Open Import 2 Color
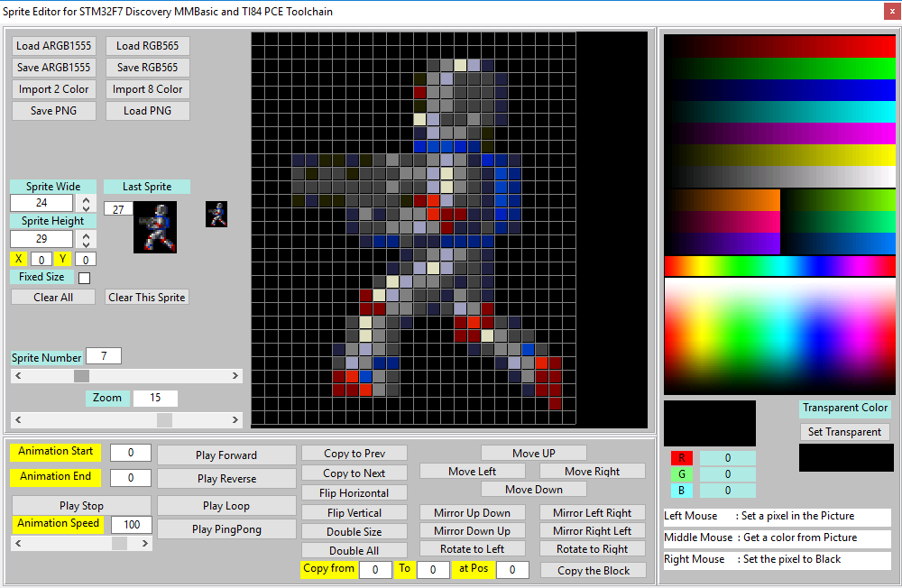Image resolution: width=902 pixels, height=588 pixels. point(53,89)
